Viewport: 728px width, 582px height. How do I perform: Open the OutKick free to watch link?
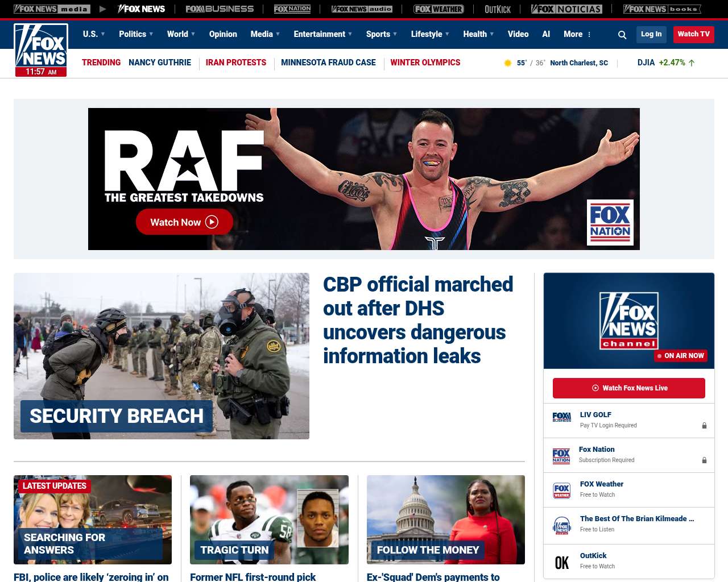point(593,556)
